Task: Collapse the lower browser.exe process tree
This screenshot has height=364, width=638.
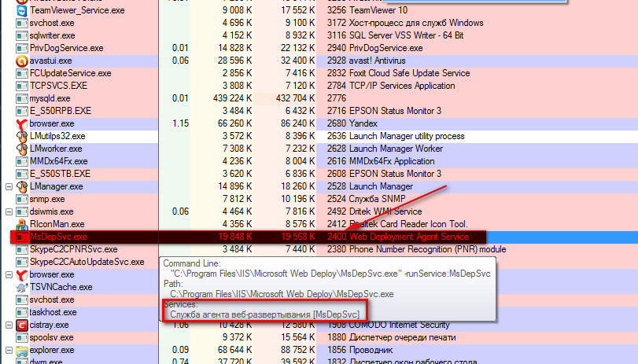Action: click(9, 274)
